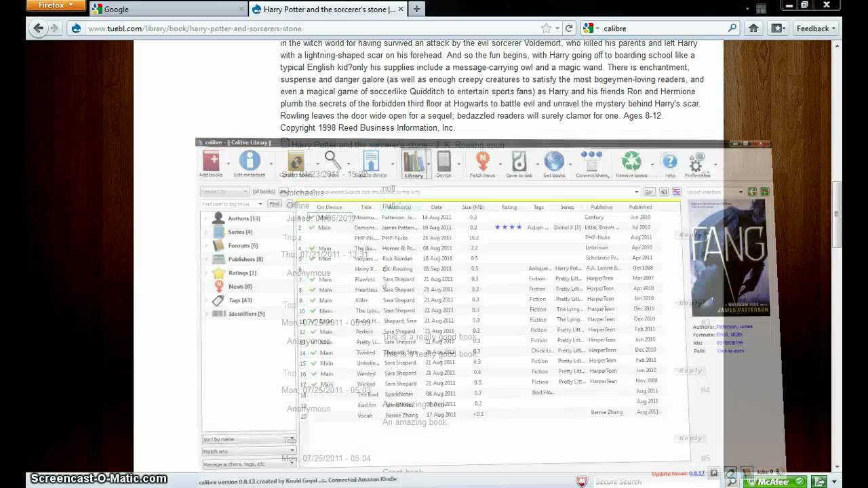The height and width of the screenshot is (488, 868).
Task: Sort calibre list by Published column header
Action: pyautogui.click(x=640, y=207)
